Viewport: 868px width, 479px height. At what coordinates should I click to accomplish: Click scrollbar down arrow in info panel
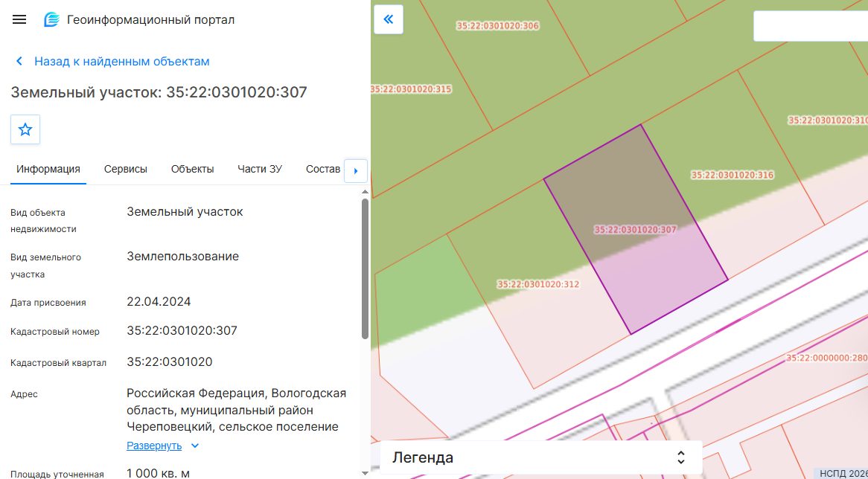(x=365, y=473)
